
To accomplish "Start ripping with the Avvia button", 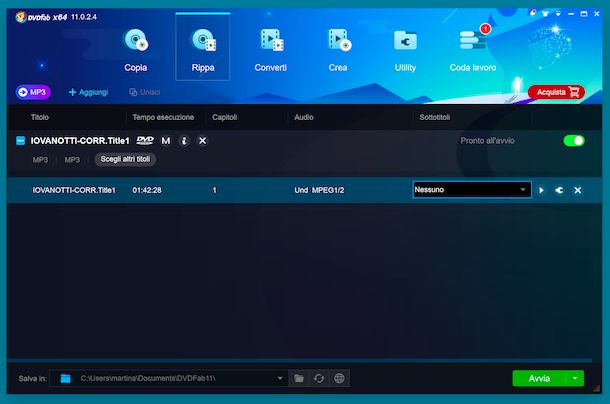I will pyautogui.click(x=539, y=378).
